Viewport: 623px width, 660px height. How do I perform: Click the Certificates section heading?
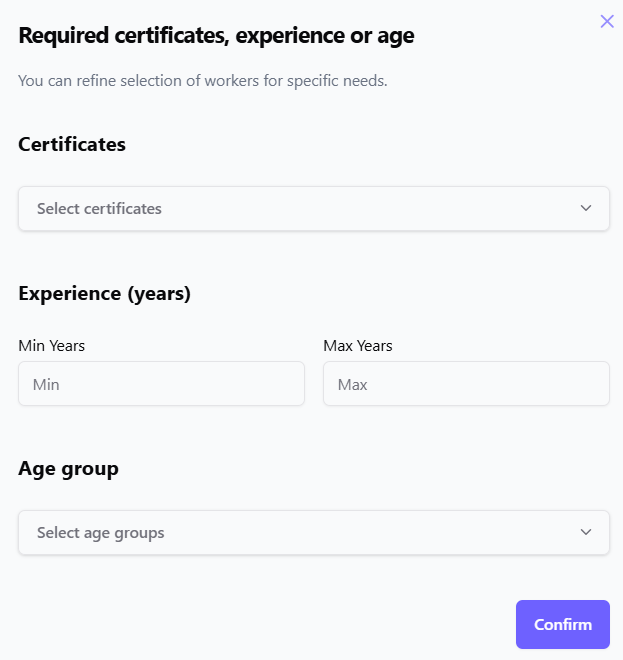72,144
